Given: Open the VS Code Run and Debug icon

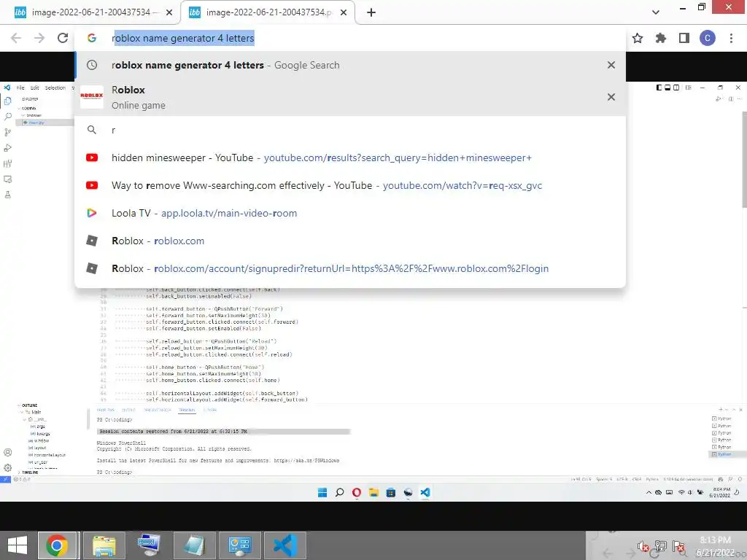Looking at the screenshot, I should pyautogui.click(x=7, y=148).
